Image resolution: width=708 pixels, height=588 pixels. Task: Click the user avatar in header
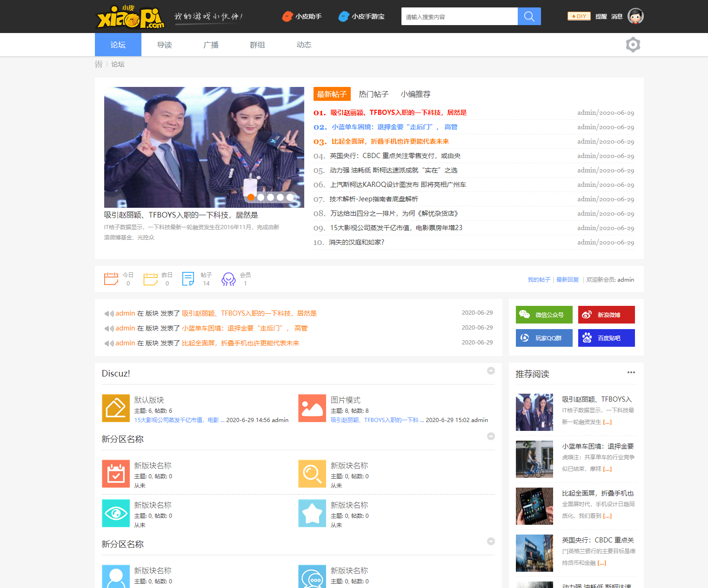click(635, 16)
